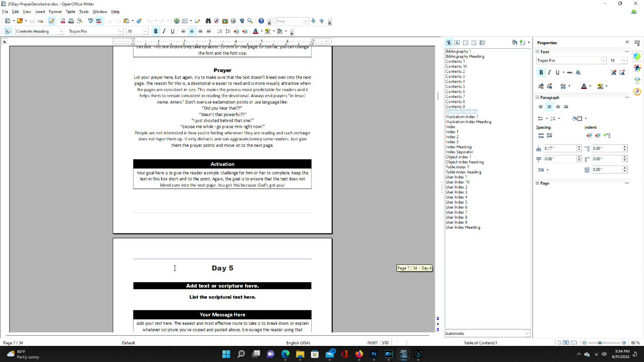The height and width of the screenshot is (362, 644).
Task: Toggle Italic in the formatting toolbar
Action: [x=165, y=31]
